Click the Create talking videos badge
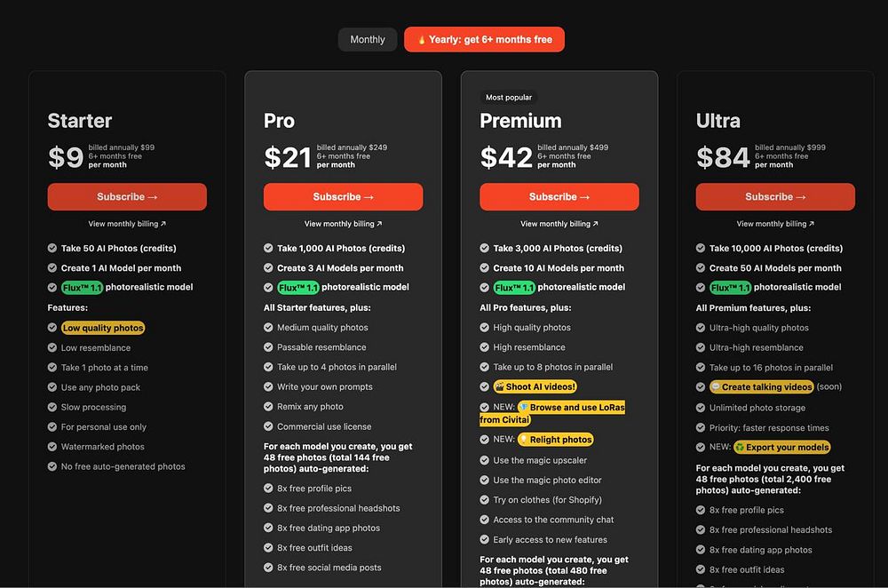Image resolution: width=888 pixels, height=588 pixels. point(762,387)
